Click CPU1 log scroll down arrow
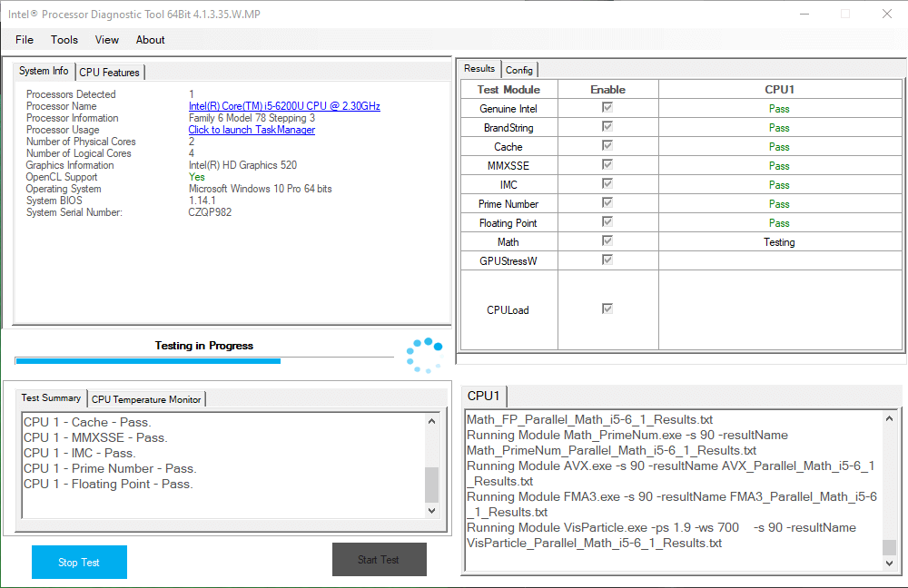This screenshot has width=908, height=588. (x=890, y=563)
